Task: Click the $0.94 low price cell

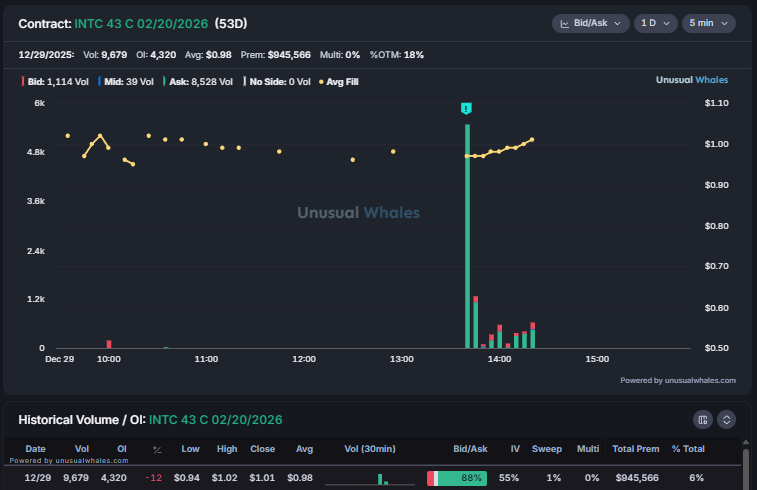Action: click(187, 478)
